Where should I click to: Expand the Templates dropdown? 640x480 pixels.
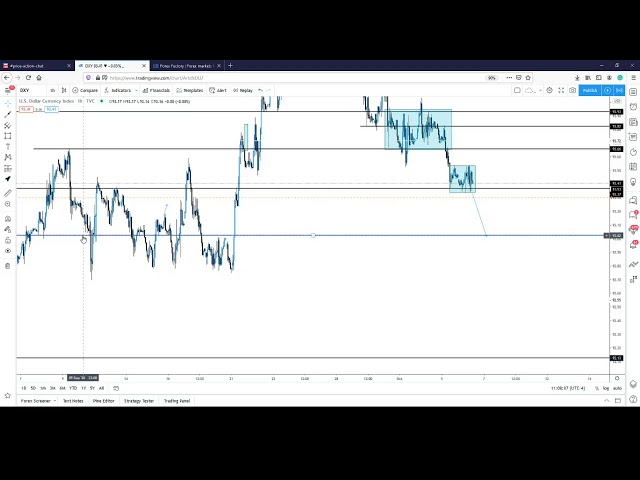point(190,90)
